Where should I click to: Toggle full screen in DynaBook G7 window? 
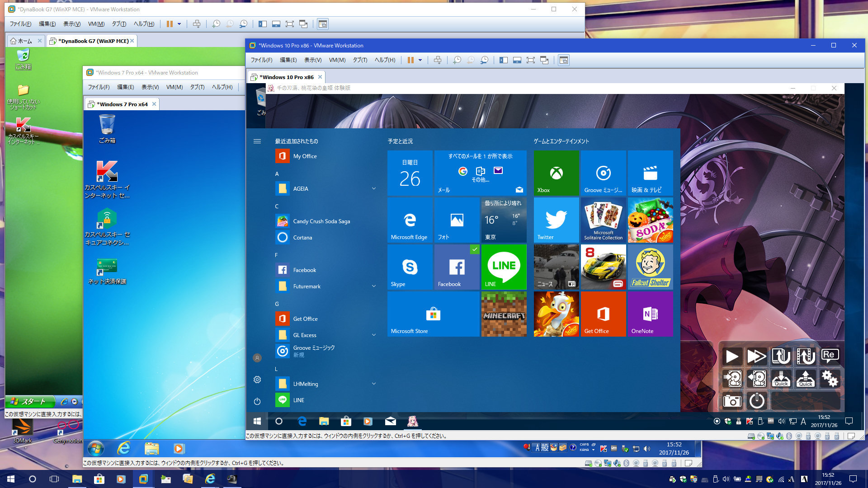click(x=290, y=24)
